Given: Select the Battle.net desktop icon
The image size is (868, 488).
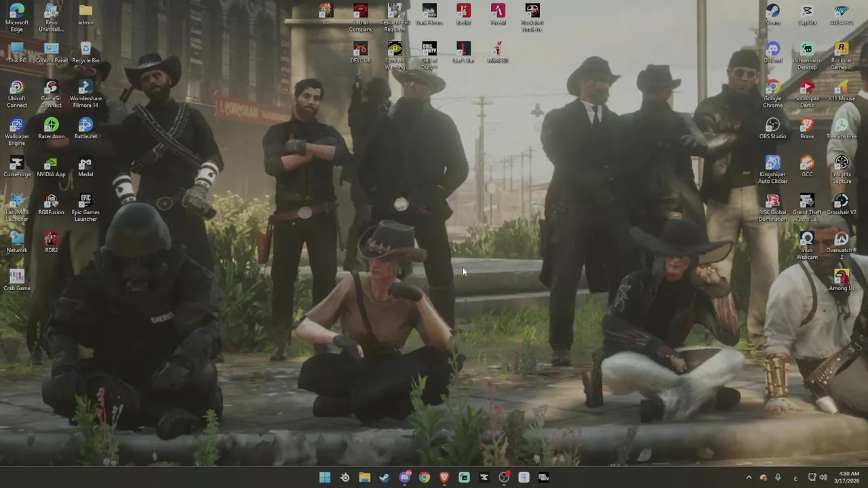Looking at the screenshot, I should click(x=85, y=129).
